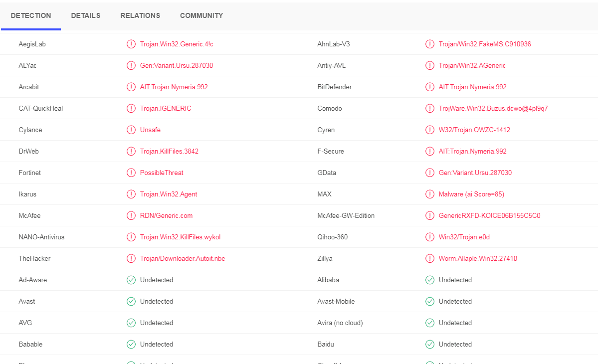Click the green check icon in the Baidu row
The image size is (598, 364).
430,344
